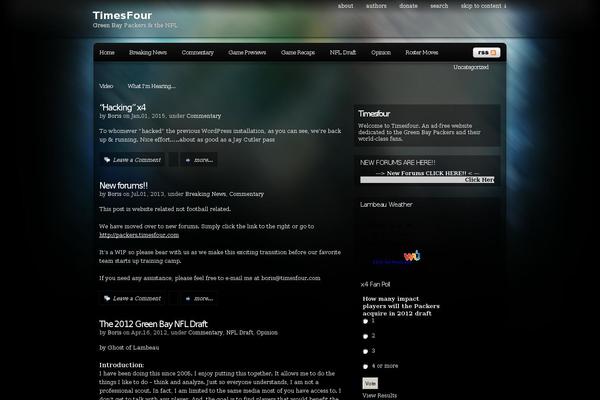Click comment icon under "Hacking" x4 post
This screenshot has width=600, height=400.
click(107, 160)
